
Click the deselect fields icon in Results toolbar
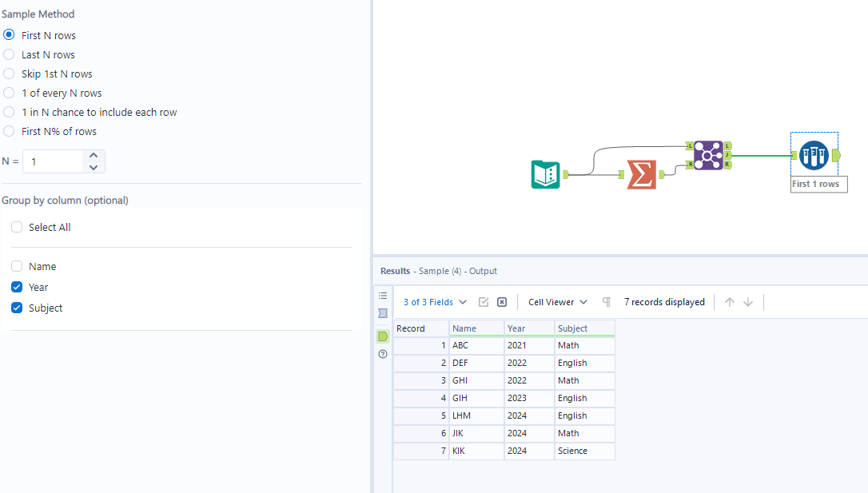point(502,302)
